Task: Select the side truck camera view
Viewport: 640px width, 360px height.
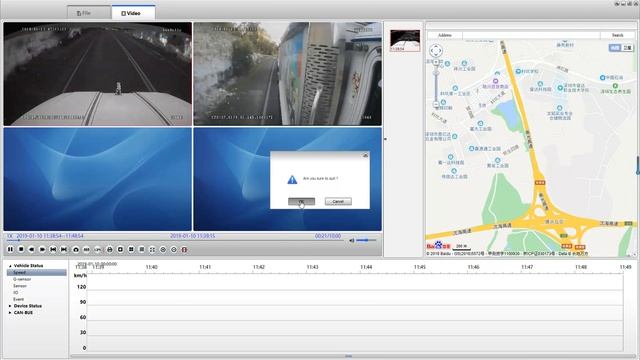Action: point(288,74)
